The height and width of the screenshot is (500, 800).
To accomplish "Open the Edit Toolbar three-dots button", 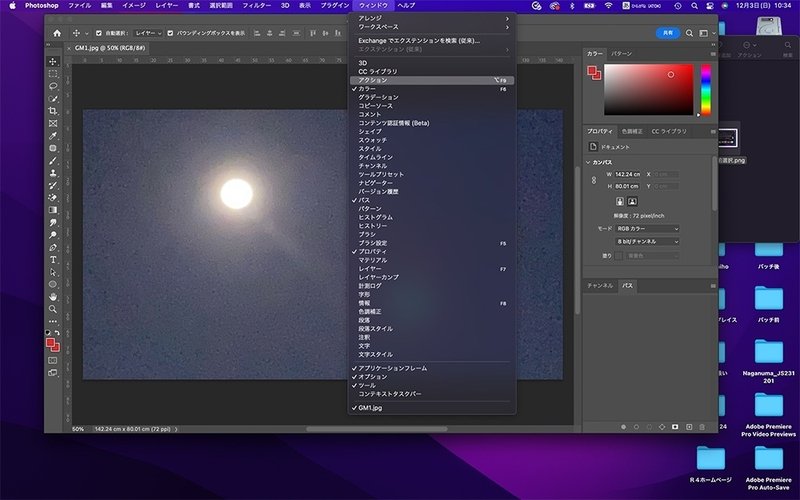I will [53, 321].
